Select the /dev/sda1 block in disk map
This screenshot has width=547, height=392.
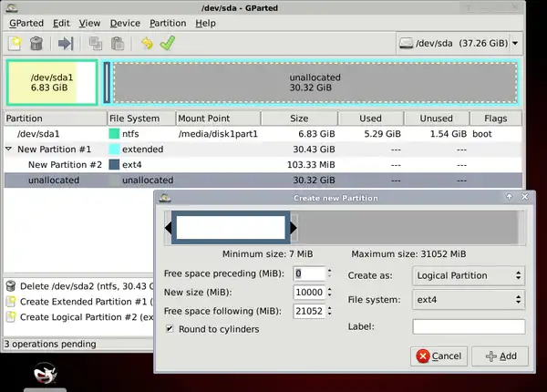click(x=52, y=83)
